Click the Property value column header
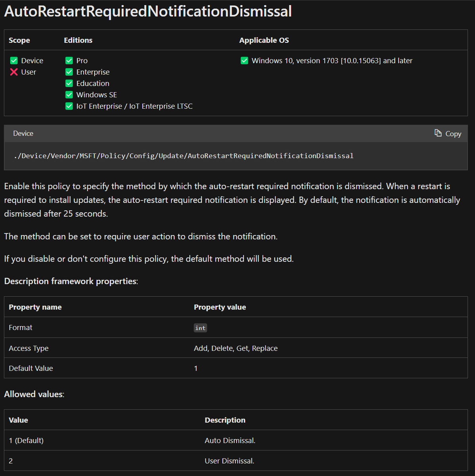The height and width of the screenshot is (476, 475). [x=220, y=307]
